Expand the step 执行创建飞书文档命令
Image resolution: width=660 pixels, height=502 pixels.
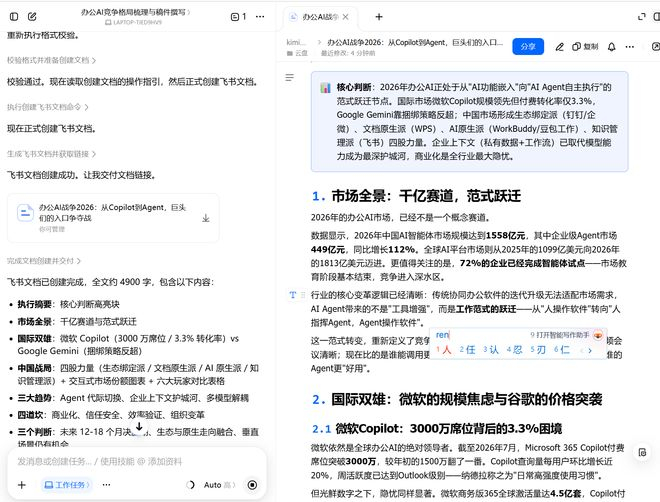pos(47,107)
